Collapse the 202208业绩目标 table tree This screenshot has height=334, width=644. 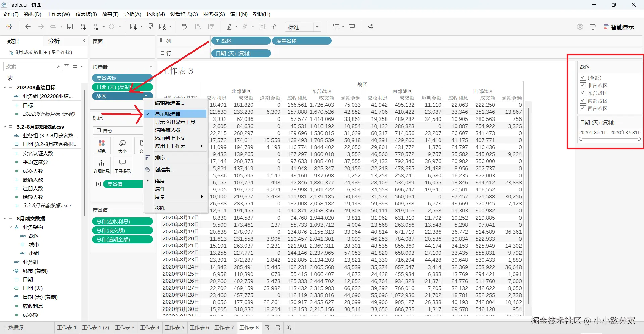click(x=5, y=87)
